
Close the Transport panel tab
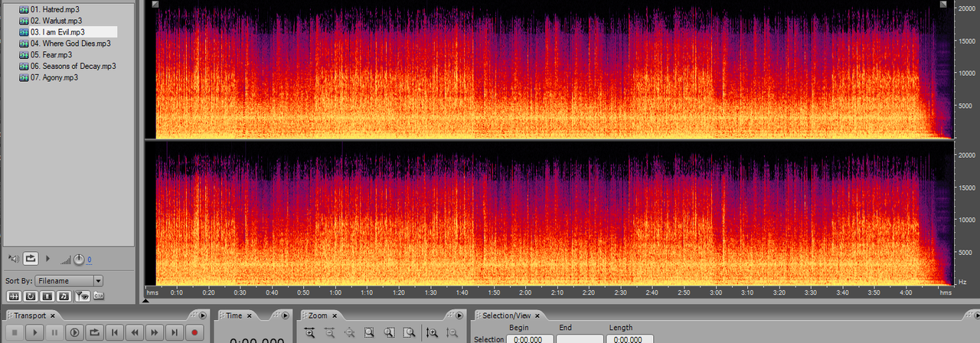pos(53,315)
